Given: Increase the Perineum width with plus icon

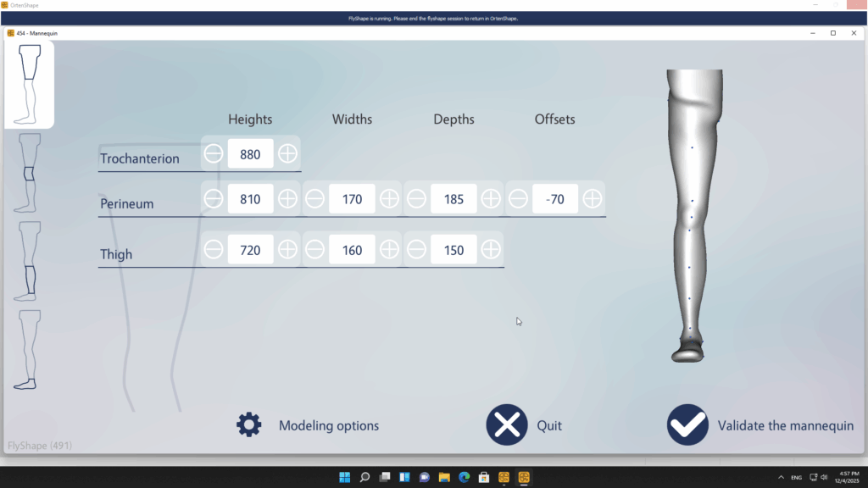Looking at the screenshot, I should (389, 199).
